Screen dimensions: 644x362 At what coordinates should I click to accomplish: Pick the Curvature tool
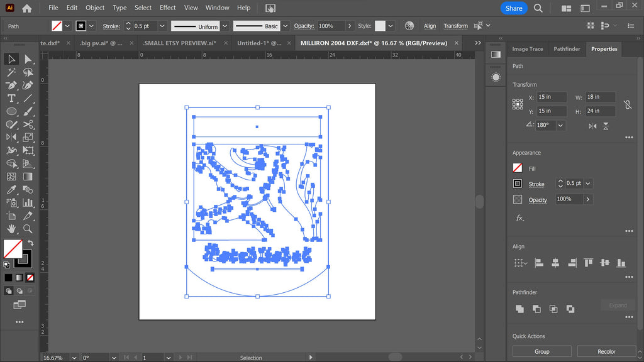pyautogui.click(x=28, y=85)
